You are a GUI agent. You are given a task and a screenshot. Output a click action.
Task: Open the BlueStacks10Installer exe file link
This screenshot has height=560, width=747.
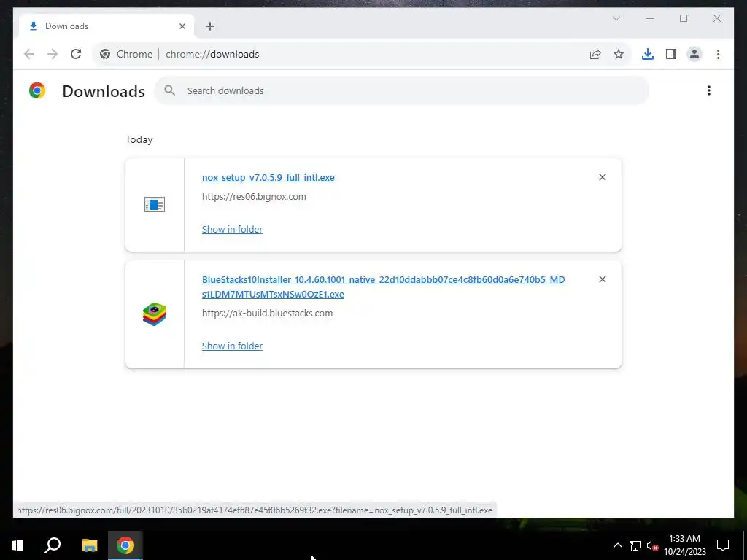[x=383, y=287]
